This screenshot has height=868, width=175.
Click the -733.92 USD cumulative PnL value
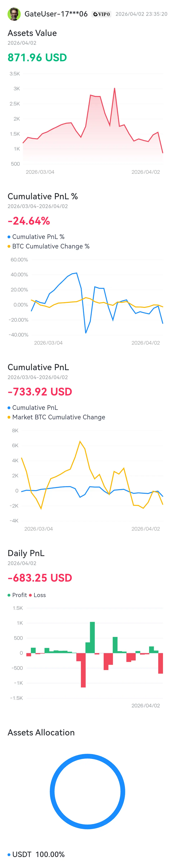[40, 392]
